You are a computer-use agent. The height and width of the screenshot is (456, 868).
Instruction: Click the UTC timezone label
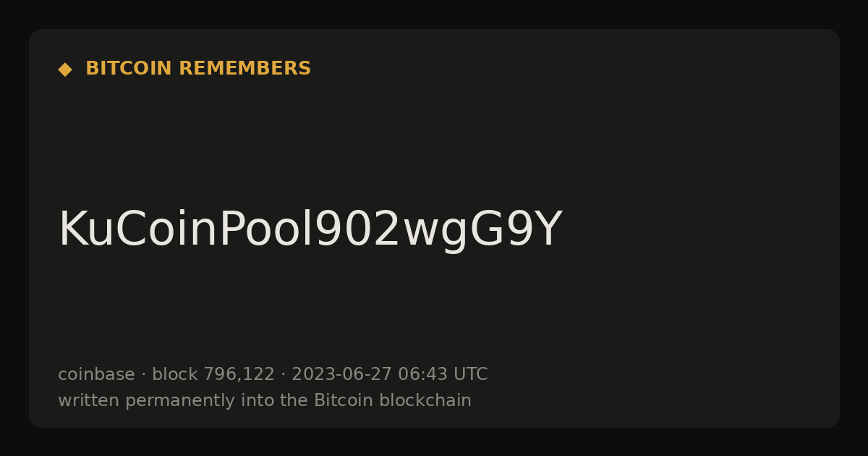pyautogui.click(x=470, y=374)
